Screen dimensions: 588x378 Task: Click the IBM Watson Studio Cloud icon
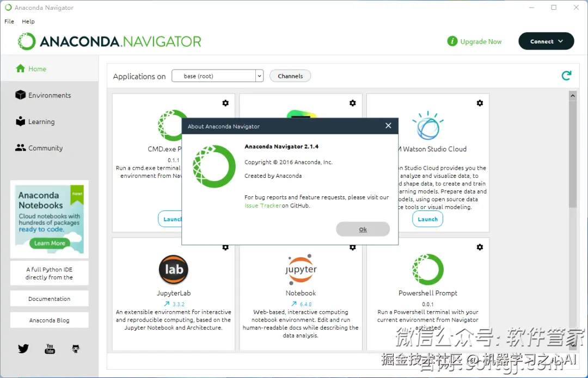click(x=428, y=126)
